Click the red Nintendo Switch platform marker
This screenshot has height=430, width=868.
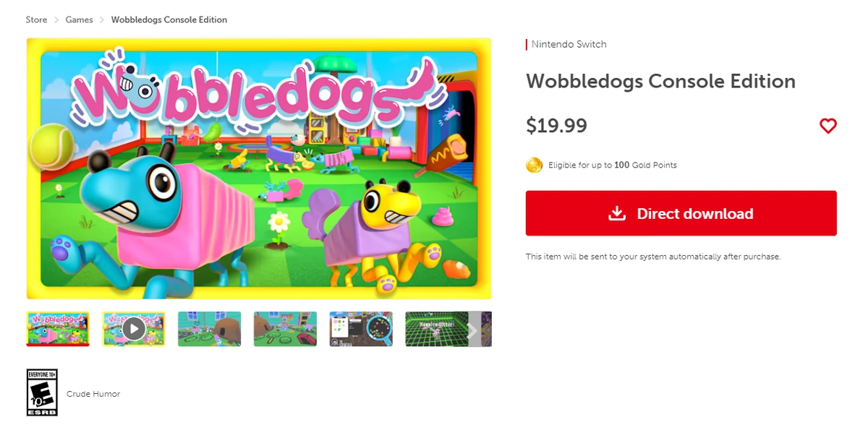(x=527, y=44)
